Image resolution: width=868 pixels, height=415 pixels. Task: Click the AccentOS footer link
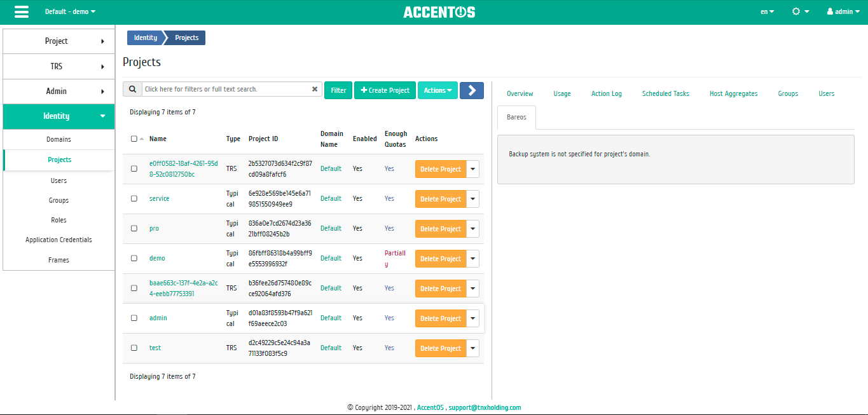coord(431,407)
